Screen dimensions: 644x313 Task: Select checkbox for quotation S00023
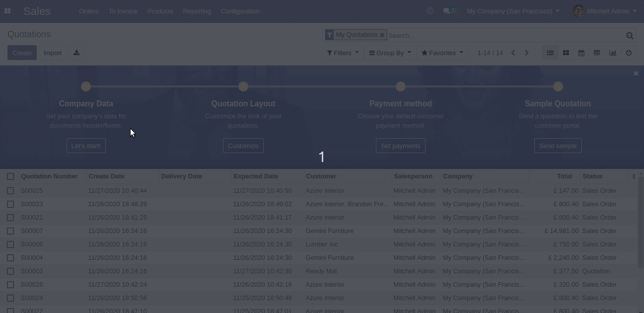pos(10,204)
